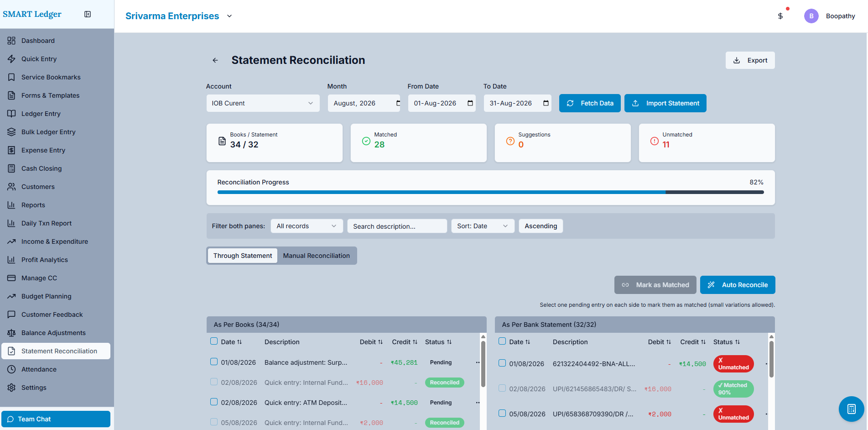Viewport: 868px width, 430px height.
Task: Run Auto Reconcile
Action: (x=738, y=285)
